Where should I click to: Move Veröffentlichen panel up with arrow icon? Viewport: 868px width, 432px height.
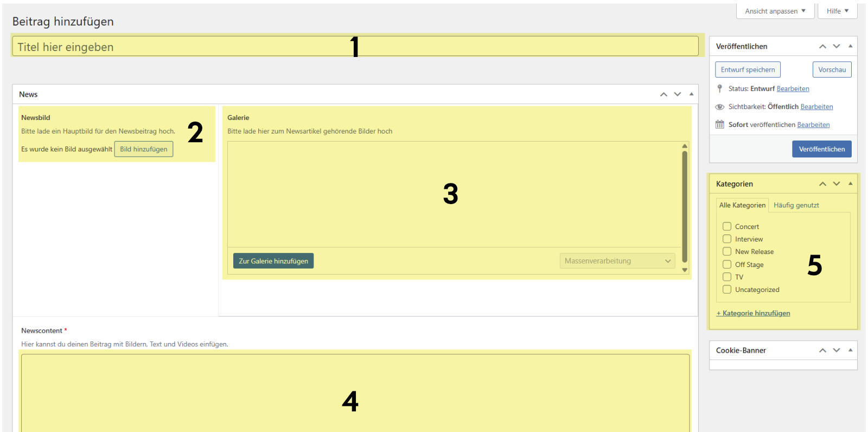pyautogui.click(x=822, y=47)
